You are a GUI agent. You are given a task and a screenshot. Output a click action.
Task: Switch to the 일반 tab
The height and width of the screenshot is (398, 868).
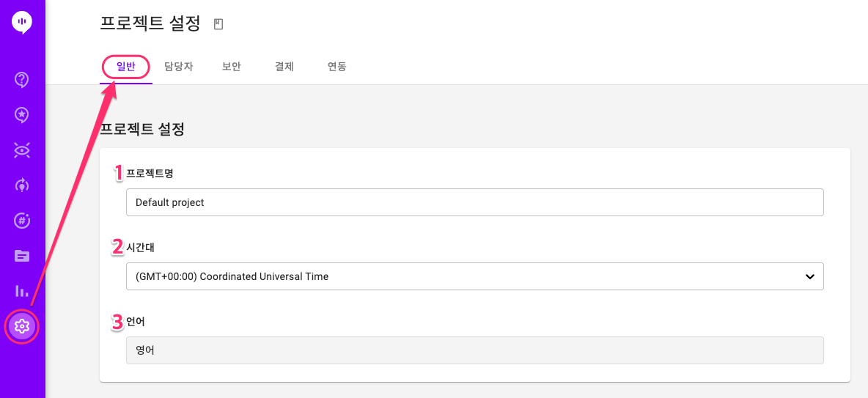126,67
